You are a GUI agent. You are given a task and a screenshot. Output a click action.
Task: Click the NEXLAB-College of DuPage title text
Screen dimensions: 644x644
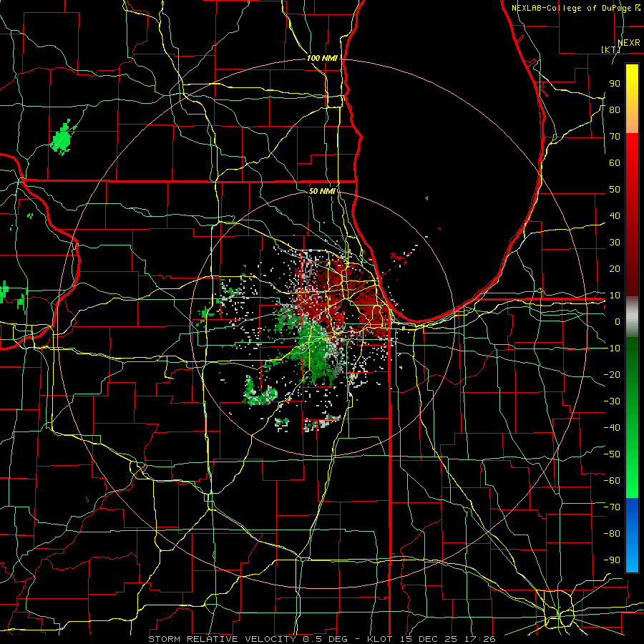[x=571, y=8]
